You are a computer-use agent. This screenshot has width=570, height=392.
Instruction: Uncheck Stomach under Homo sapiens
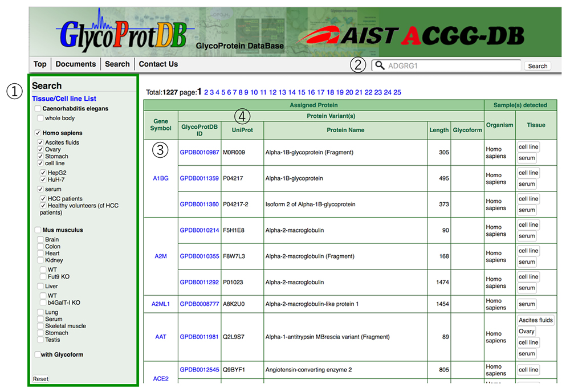[40, 156]
